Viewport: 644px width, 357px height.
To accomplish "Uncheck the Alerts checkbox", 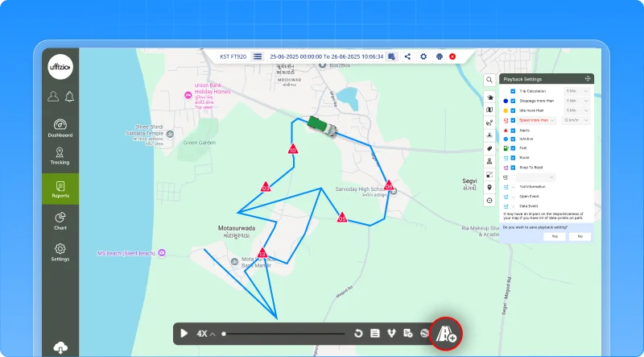I will click(x=513, y=131).
